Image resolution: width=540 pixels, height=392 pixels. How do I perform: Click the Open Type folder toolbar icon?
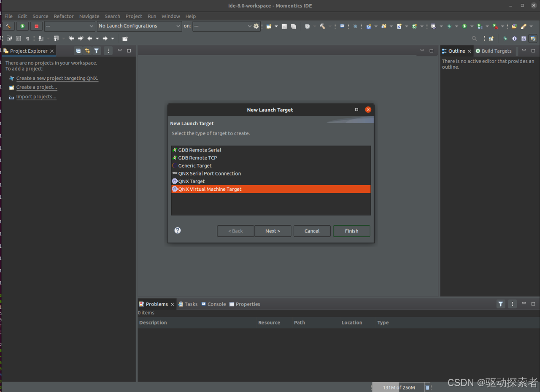tap(514, 26)
